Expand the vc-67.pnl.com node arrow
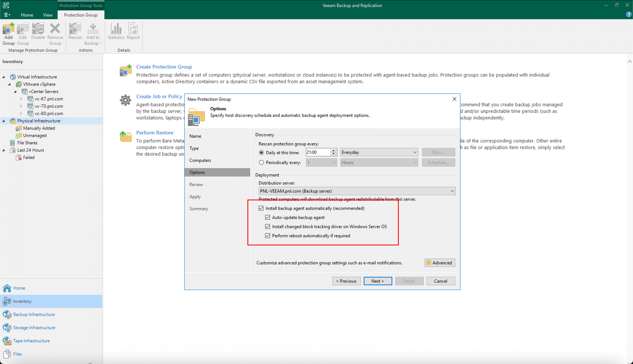Viewport: 633px width, 364px height. (21, 99)
